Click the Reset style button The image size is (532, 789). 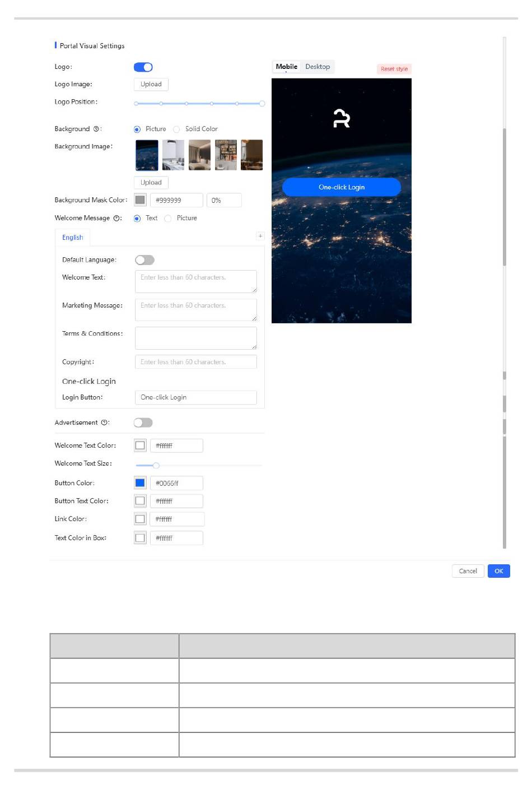(394, 69)
